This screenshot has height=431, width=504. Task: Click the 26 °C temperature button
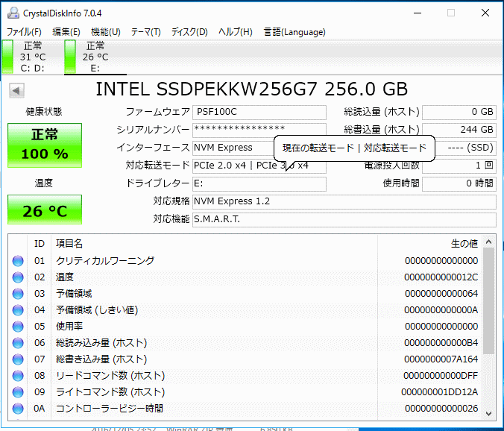[x=45, y=210]
